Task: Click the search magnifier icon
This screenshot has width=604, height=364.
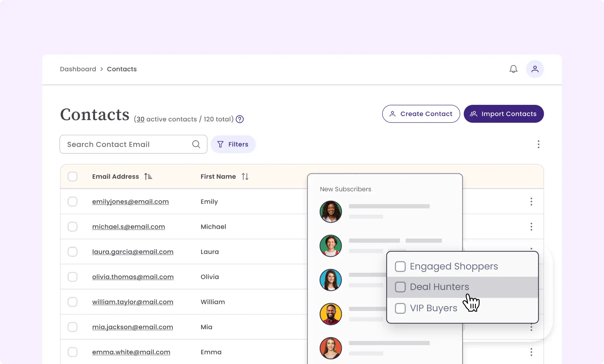Action: click(x=196, y=144)
